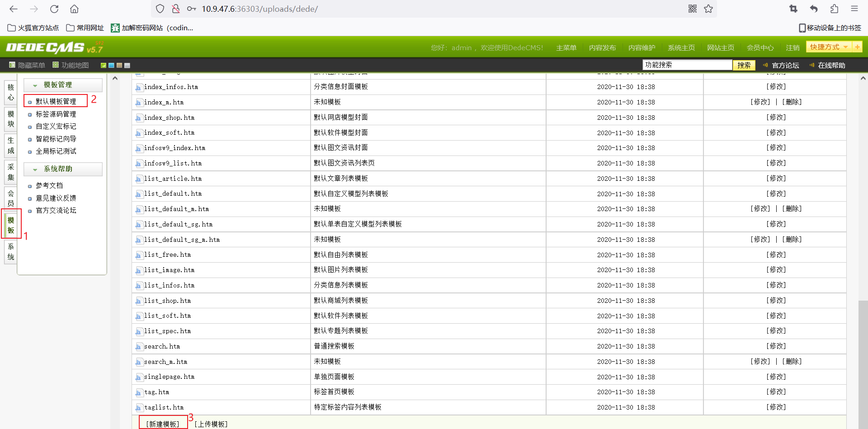
Task: Switch to the 系统 sidebar tab
Action: click(x=11, y=252)
